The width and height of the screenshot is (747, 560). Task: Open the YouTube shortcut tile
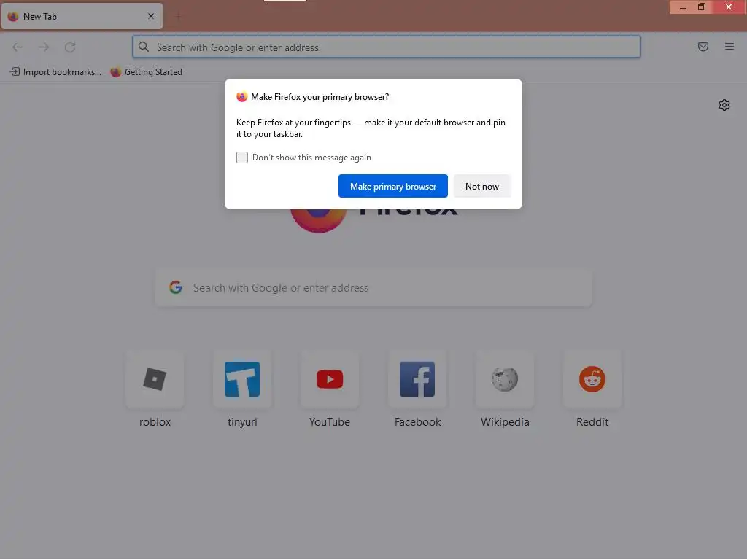pyautogui.click(x=330, y=379)
